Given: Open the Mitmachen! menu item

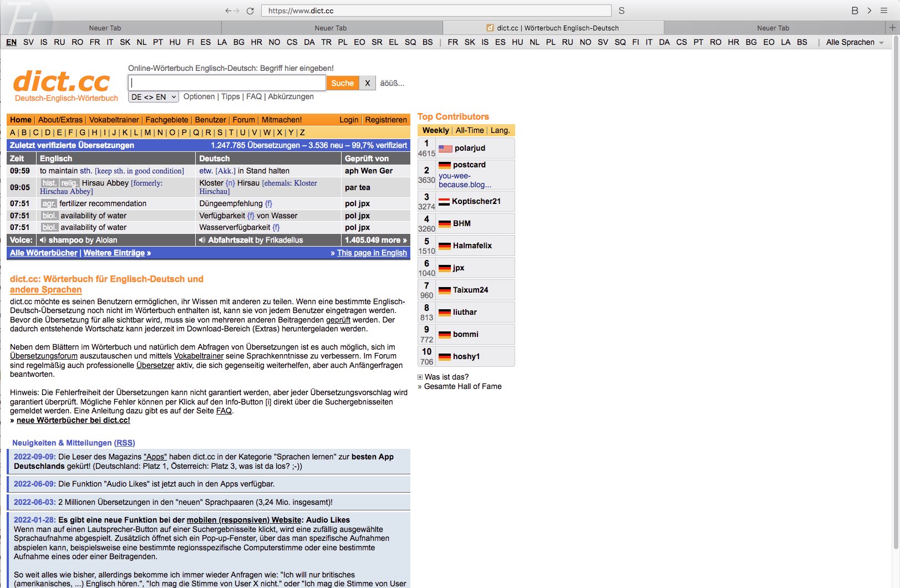Looking at the screenshot, I should tap(282, 120).
